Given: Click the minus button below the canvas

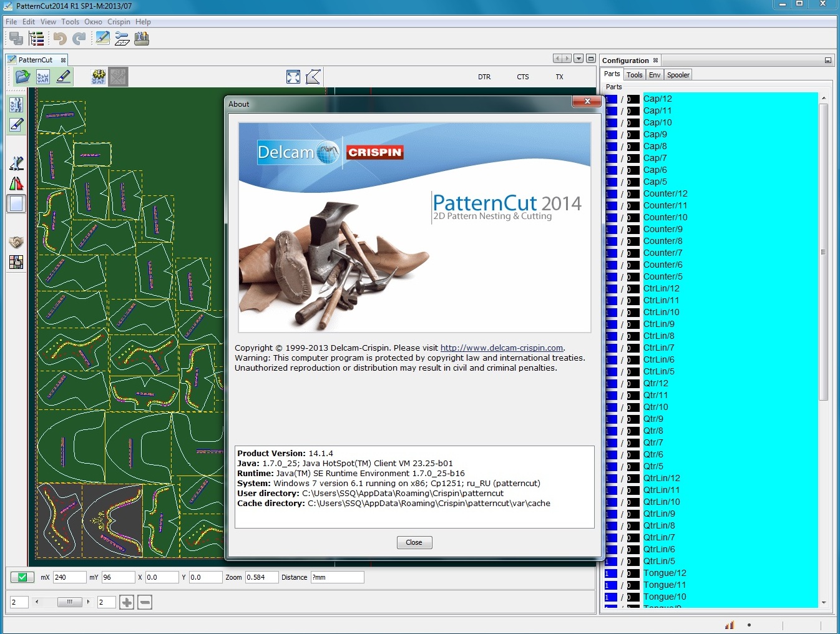Looking at the screenshot, I should [x=145, y=602].
